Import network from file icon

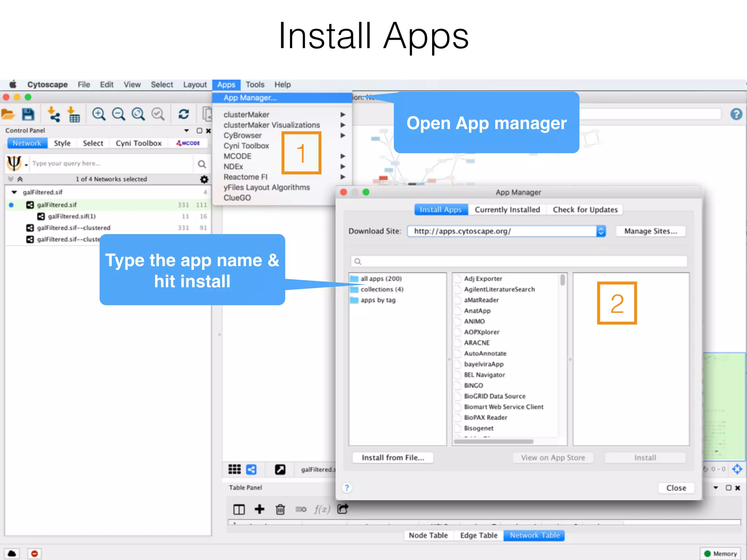tap(54, 114)
